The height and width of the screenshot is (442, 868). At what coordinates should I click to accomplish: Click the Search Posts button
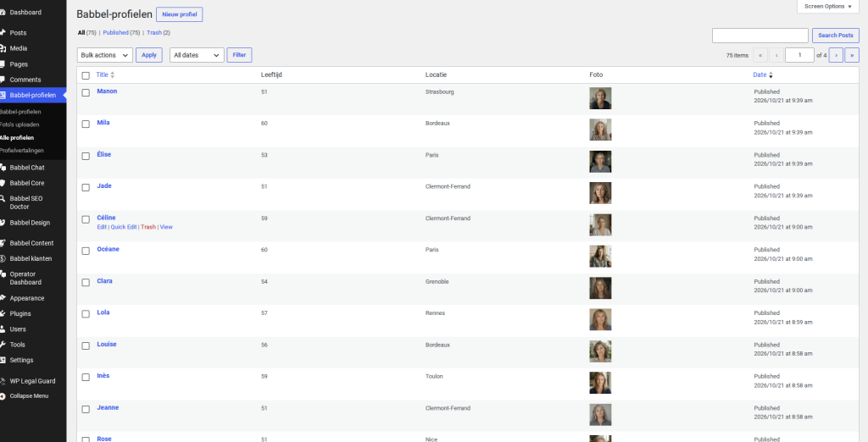coord(835,36)
